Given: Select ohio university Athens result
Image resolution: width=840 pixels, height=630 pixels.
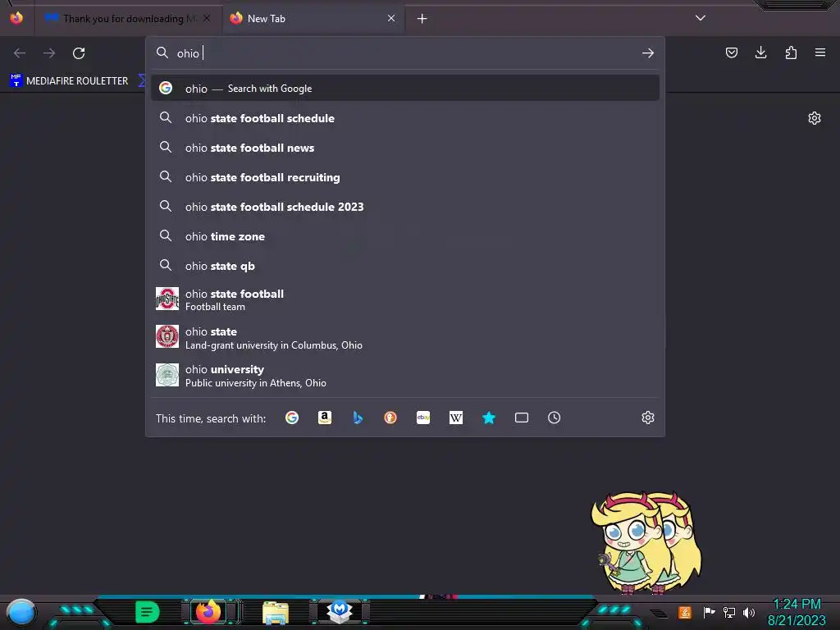Looking at the screenshot, I should point(405,376).
